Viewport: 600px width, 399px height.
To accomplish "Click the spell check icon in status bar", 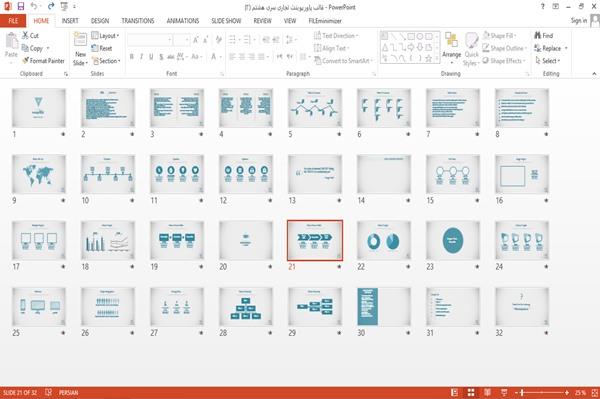I will [x=49, y=392].
